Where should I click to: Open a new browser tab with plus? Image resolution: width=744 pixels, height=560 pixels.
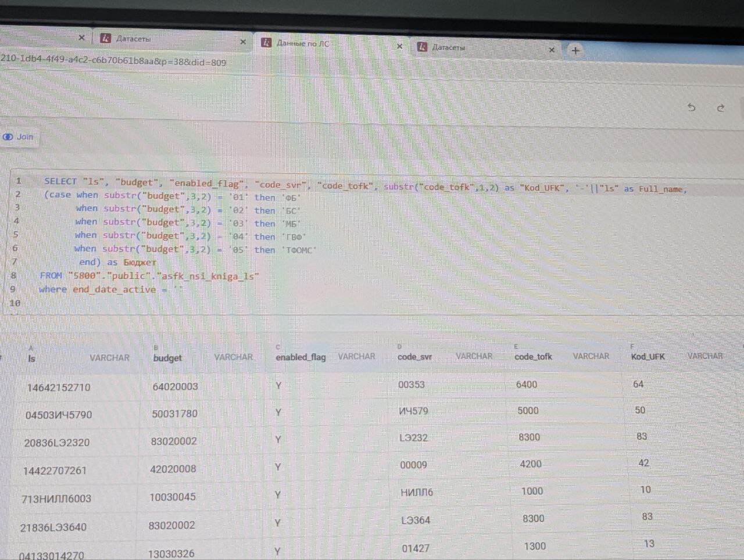[x=575, y=51]
